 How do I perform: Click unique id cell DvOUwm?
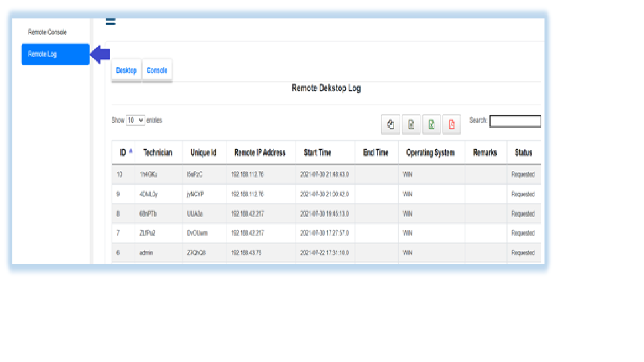click(197, 233)
